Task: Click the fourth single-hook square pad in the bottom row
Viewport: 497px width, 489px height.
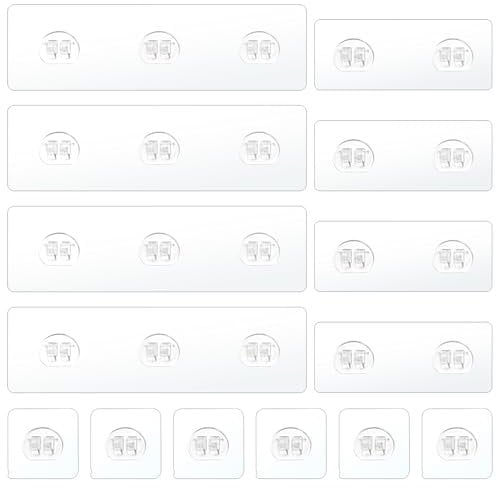Action: (x=291, y=444)
